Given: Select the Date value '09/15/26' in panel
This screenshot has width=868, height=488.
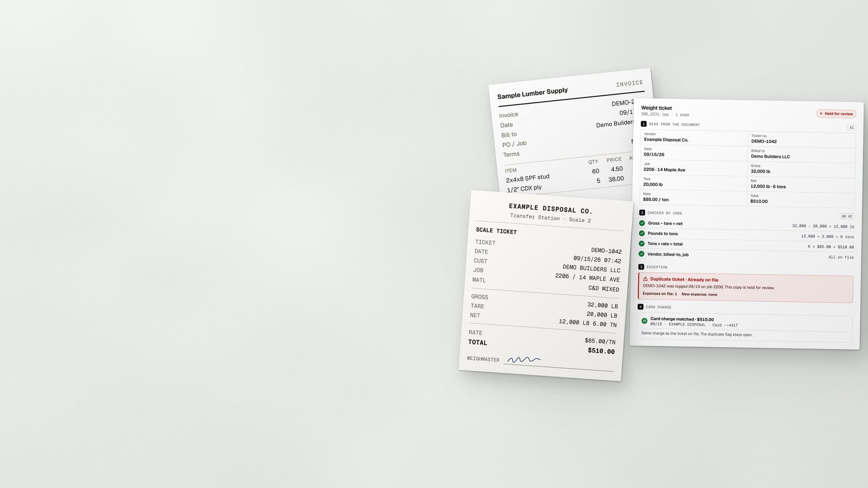Looking at the screenshot, I should 654,154.
